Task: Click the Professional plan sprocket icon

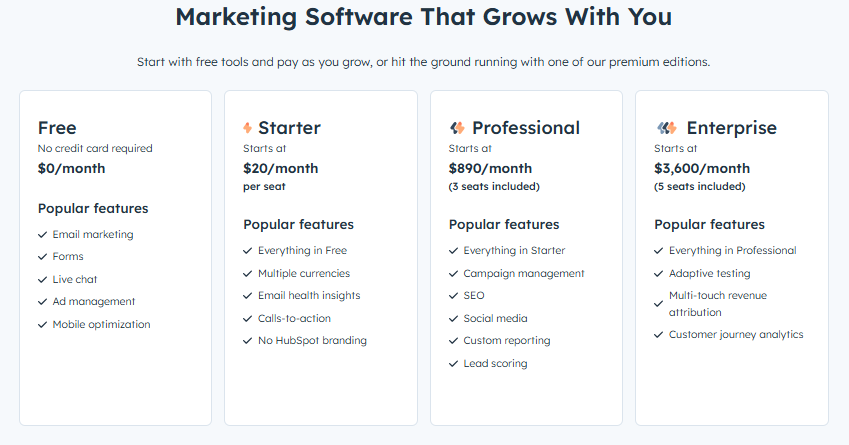Action: [x=457, y=128]
